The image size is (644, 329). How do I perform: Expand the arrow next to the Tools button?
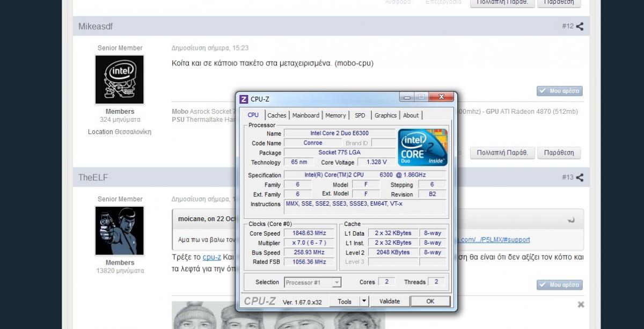[x=364, y=301]
